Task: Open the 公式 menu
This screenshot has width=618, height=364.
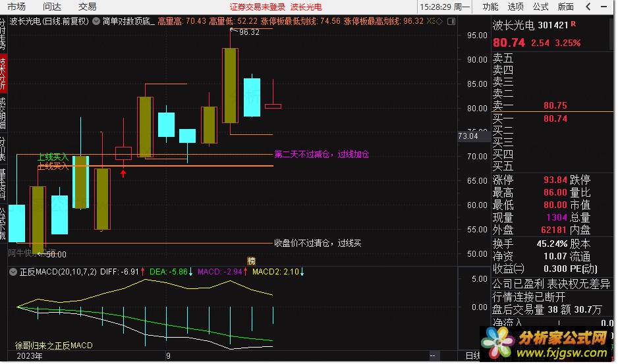Action: coord(541,7)
